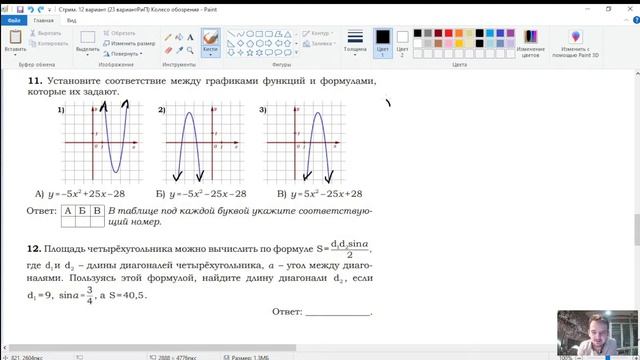Select the Oval shape
The image size is (640, 360).
[250, 34]
